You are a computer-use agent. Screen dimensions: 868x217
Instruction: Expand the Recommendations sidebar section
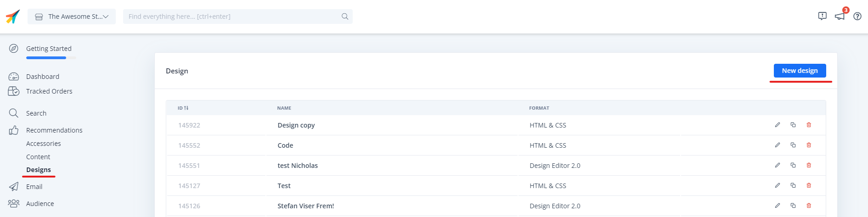point(54,130)
